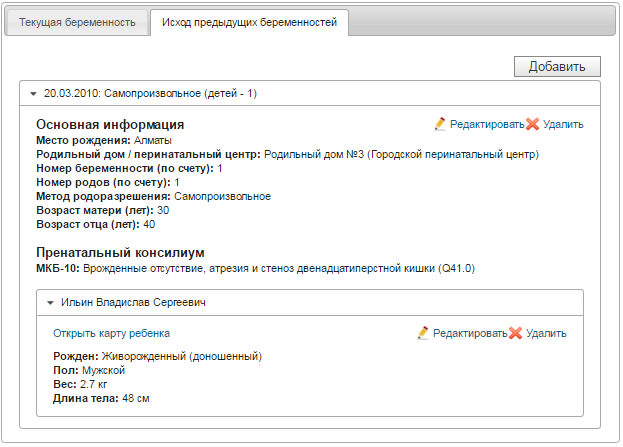Collapse the 20.03.2010 pregnancy section arrow
623x447 pixels.
[33, 94]
